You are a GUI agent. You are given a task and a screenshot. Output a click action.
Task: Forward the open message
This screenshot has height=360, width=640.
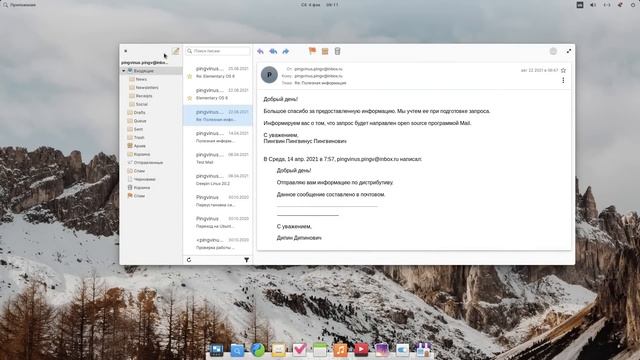(286, 51)
